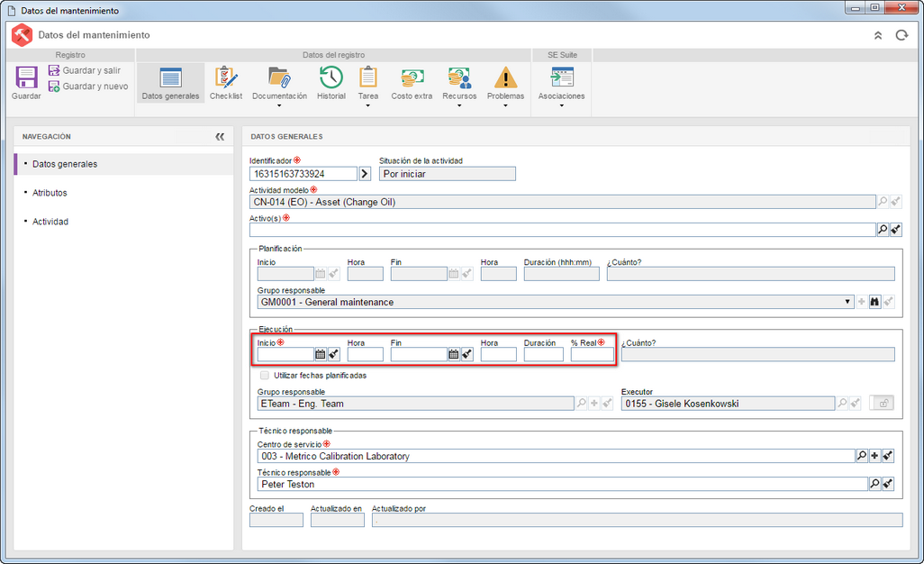Click Guardar y salir
924x564 pixels.
(85, 70)
